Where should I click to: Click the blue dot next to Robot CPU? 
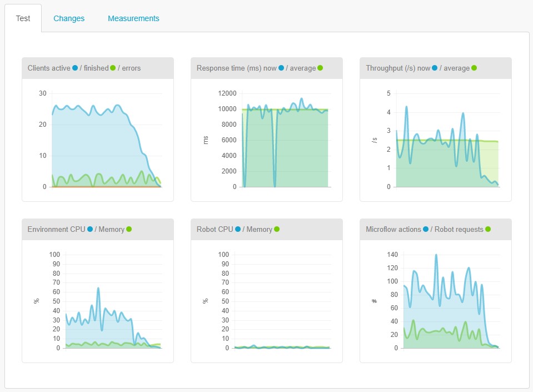point(238,229)
